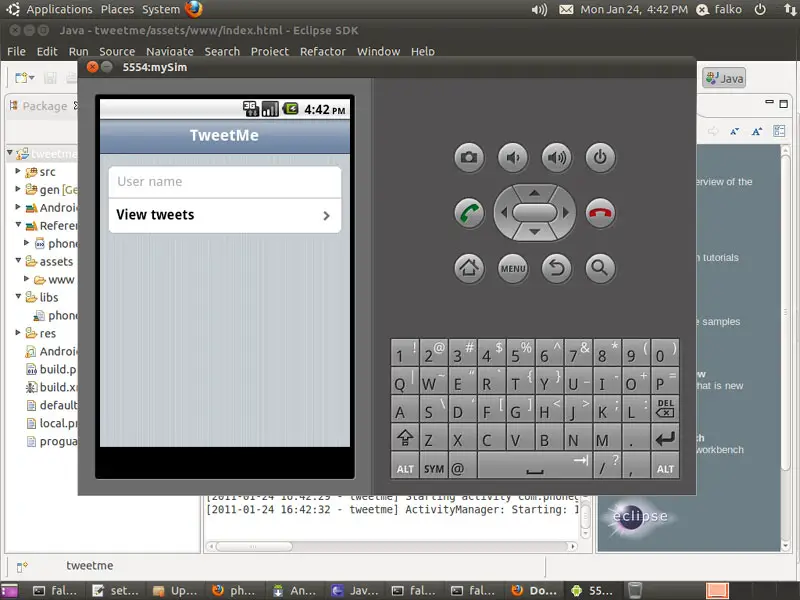Click D-pad left arrow
Screen dimensions: 800x600
(504, 213)
